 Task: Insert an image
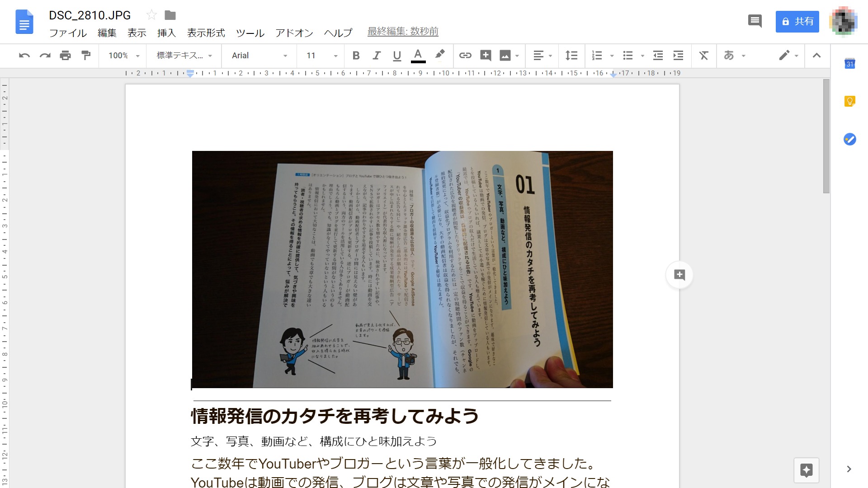point(505,55)
